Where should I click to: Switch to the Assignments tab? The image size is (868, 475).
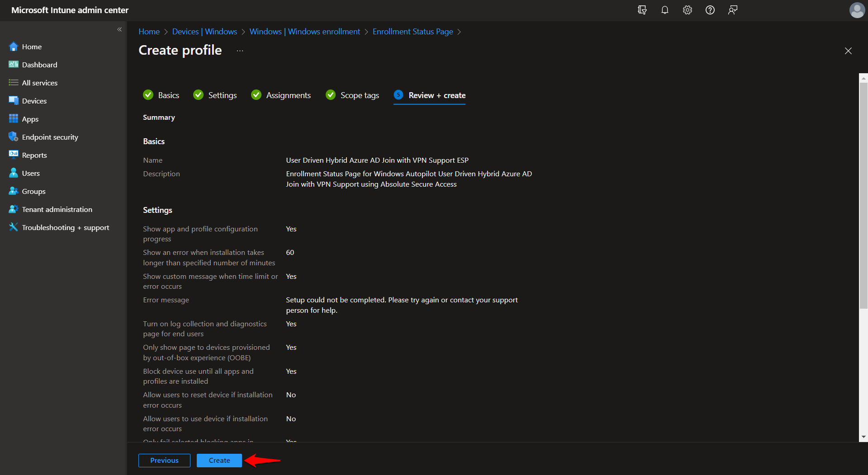pyautogui.click(x=288, y=95)
